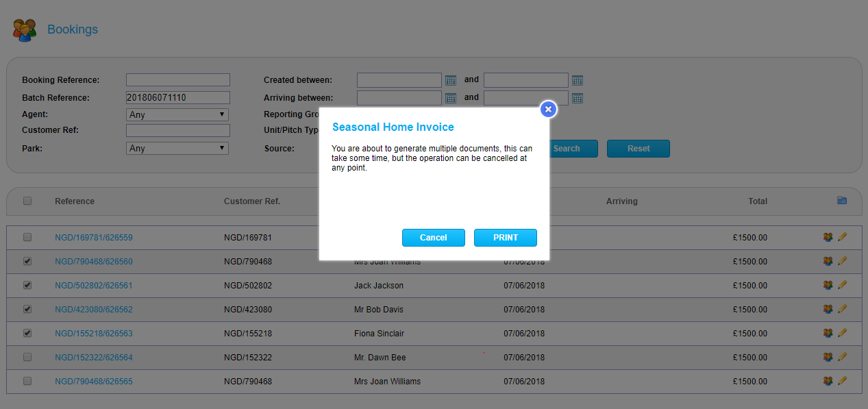This screenshot has width=868, height=409.
Task: Open calendar for Created between end date
Action: point(578,80)
